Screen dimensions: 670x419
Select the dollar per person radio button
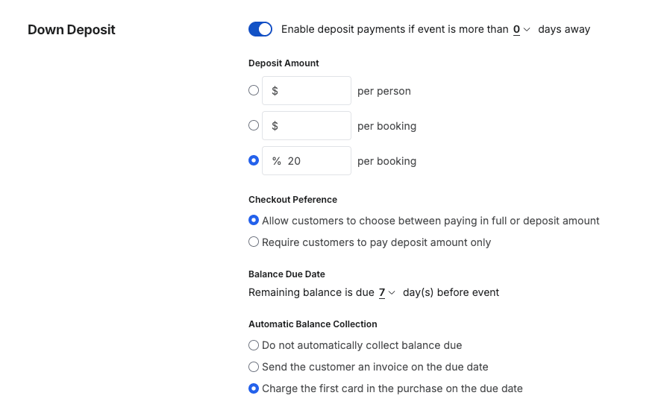(254, 90)
